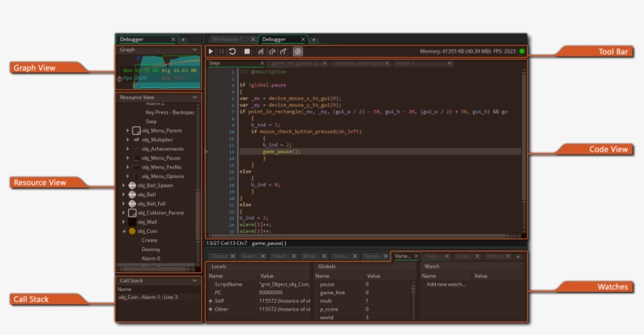Expand the obj_Ball_Spawn tree node
The image size is (644, 335).
coord(123,185)
